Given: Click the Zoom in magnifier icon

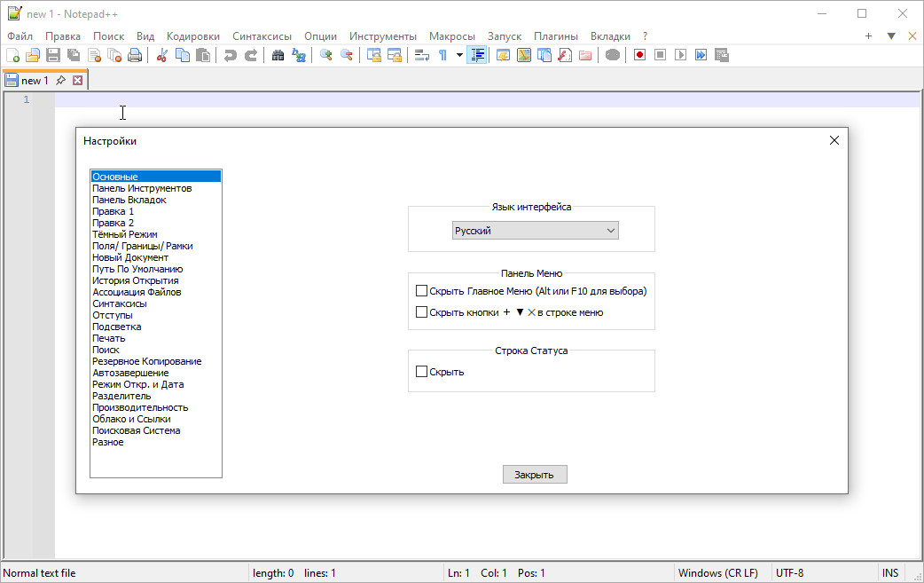Looking at the screenshot, I should point(325,55).
